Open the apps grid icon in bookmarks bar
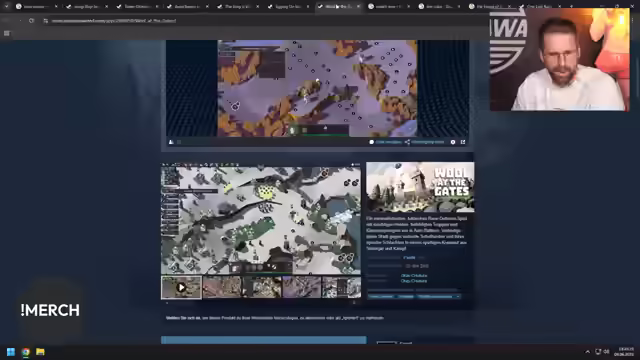The height and width of the screenshot is (360, 640). [x=7, y=33]
